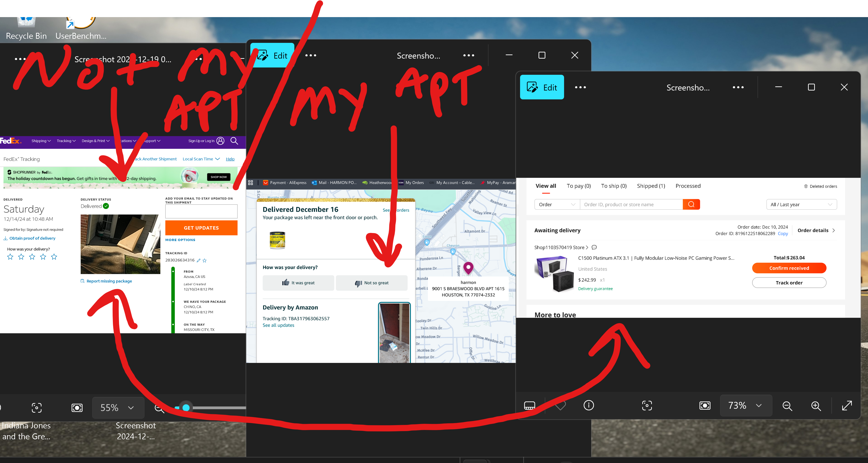Click the orange GET UPDATES button
The height and width of the screenshot is (463, 868).
click(201, 228)
